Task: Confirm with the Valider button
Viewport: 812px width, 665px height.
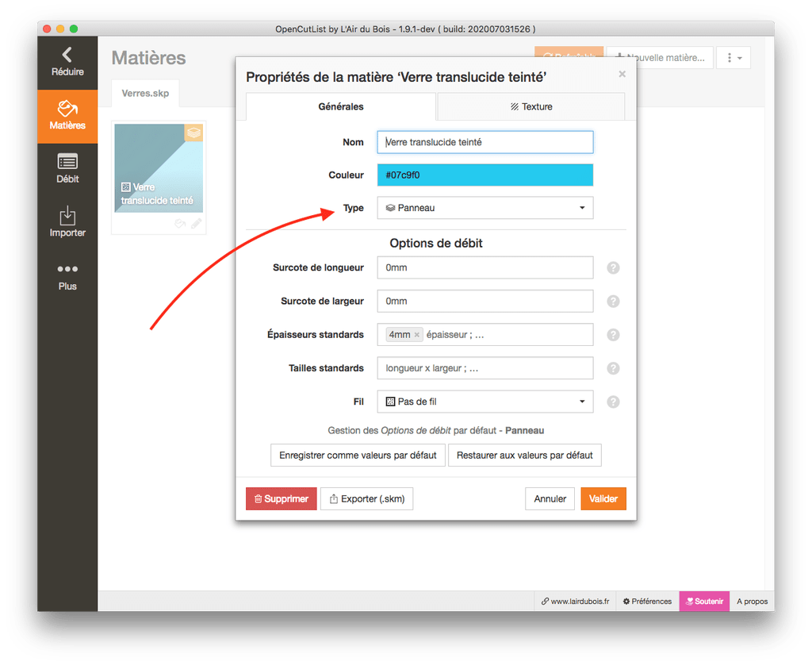Action: coord(603,498)
